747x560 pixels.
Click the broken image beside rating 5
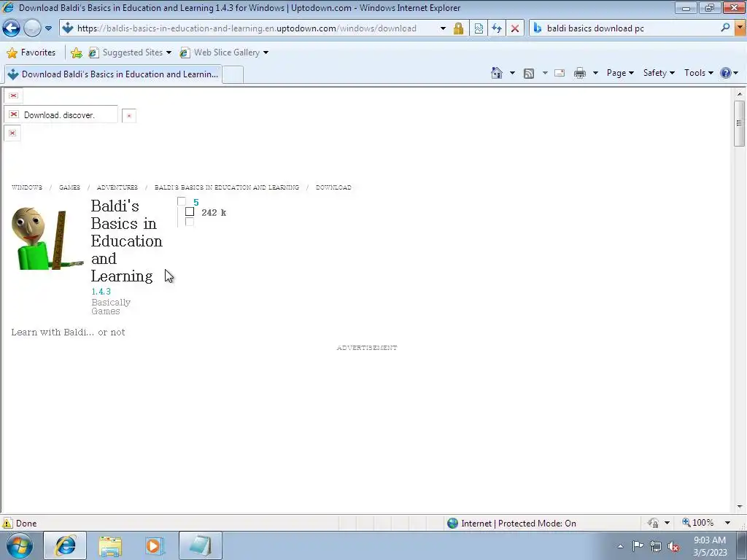(182, 202)
